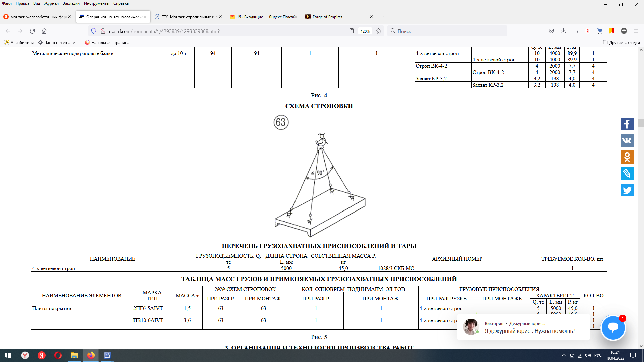Reset 120% zoom level
Screen dimensions: 644x362
(365, 31)
